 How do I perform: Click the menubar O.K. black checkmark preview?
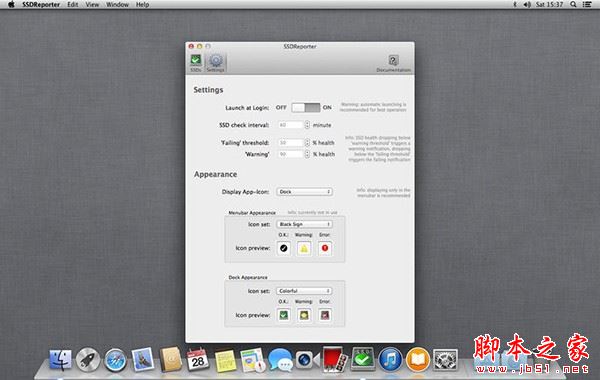coord(284,248)
